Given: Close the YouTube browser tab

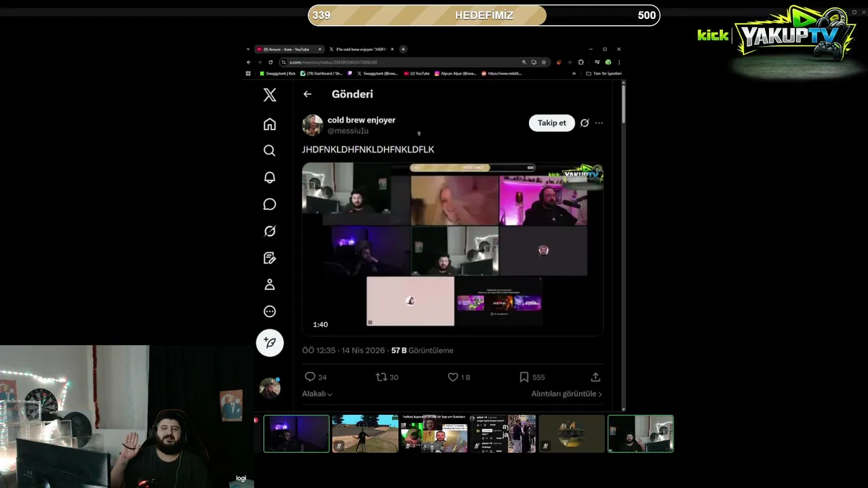Looking at the screenshot, I should click(319, 49).
